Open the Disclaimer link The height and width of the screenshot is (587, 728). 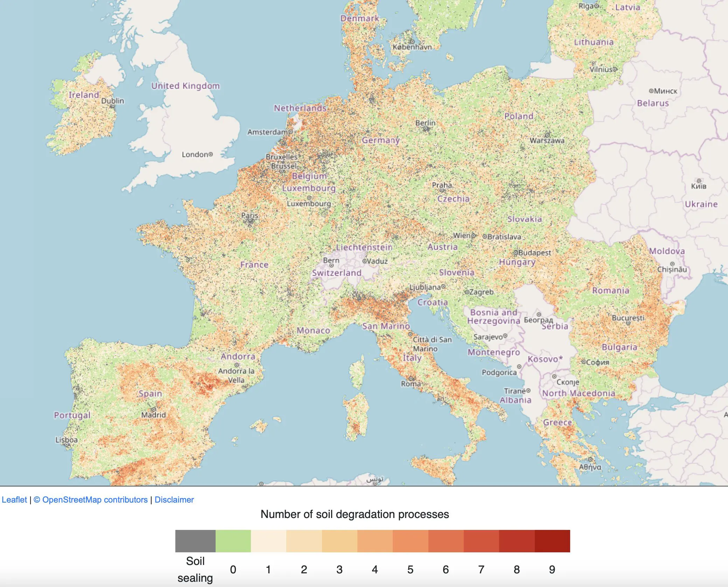point(174,500)
